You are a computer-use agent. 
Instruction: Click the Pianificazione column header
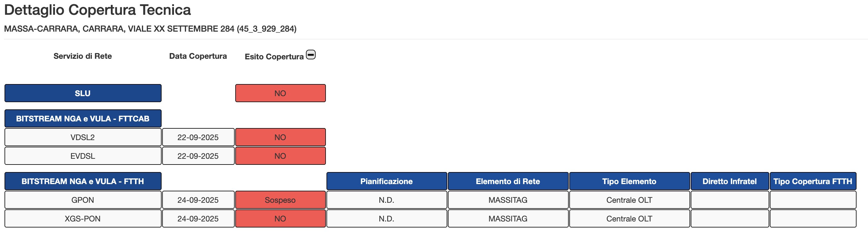[x=387, y=181]
